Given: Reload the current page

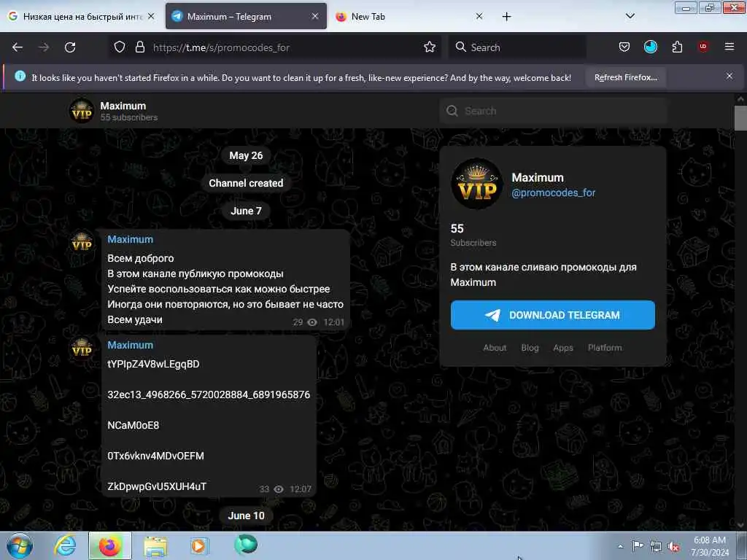Looking at the screenshot, I should coord(70,47).
